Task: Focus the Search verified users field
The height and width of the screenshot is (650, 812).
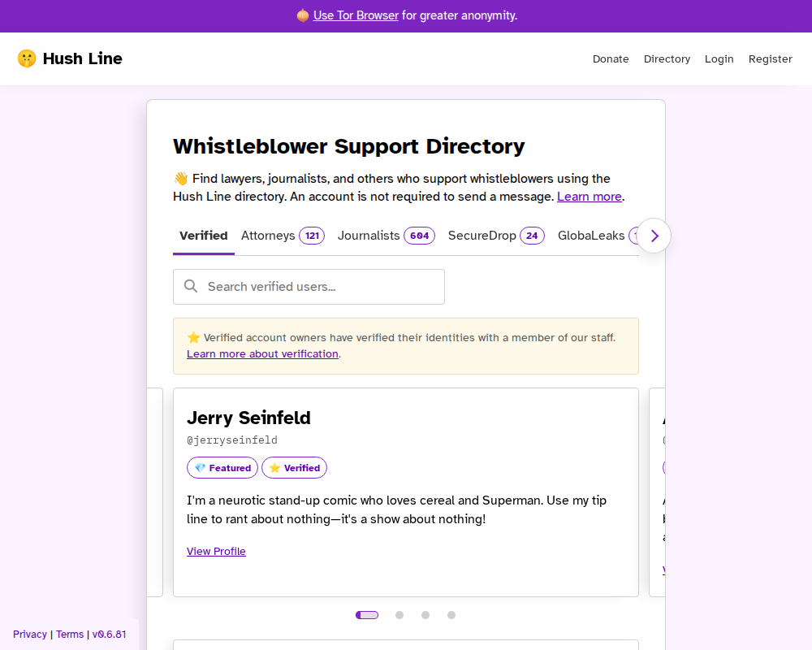Action: [309, 287]
